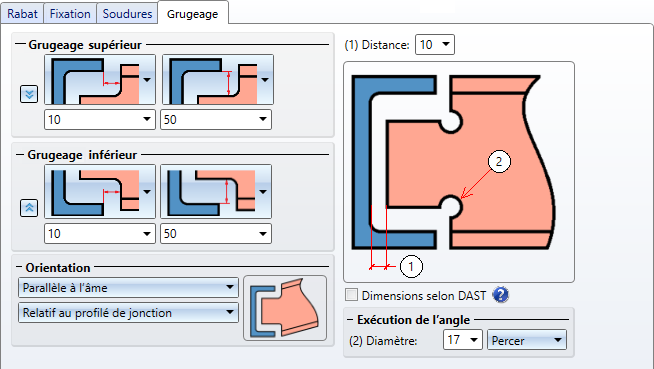This screenshot has height=369, width=654.
Task: Expand the lower notch value 50 dropdown
Action: 216,233
